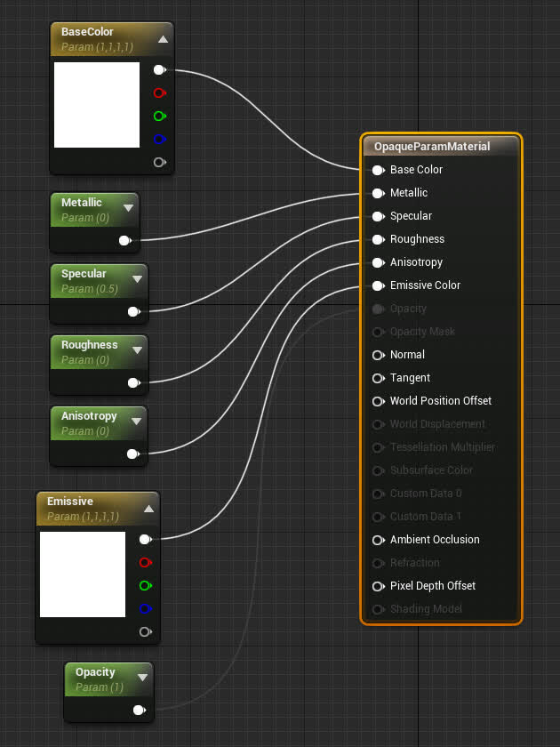Viewport: 560px width, 747px height.
Task: Select the Specular parameter node title
Action: click(84, 274)
